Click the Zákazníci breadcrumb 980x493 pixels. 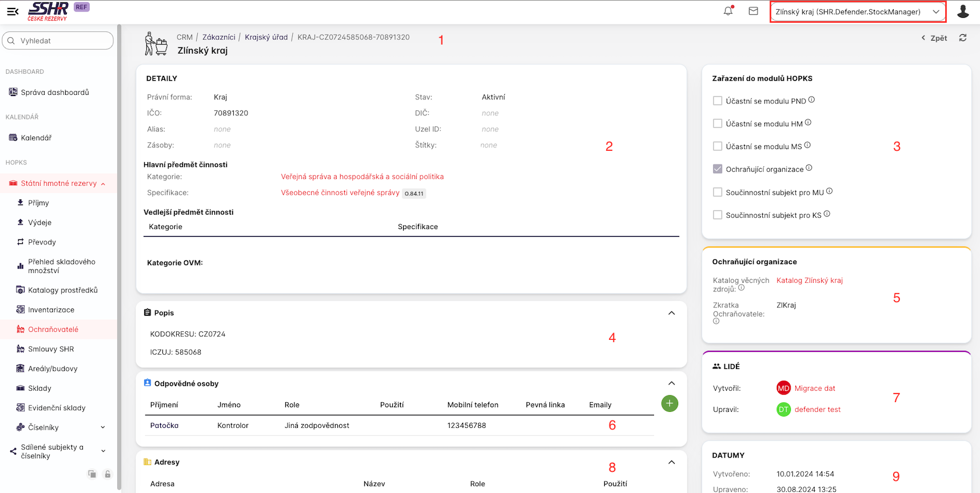218,37
